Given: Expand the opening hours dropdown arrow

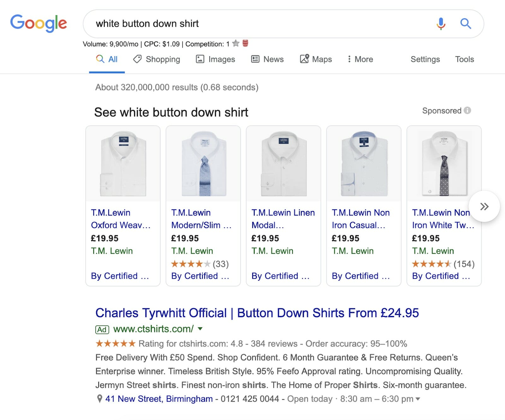Looking at the screenshot, I should (x=418, y=399).
